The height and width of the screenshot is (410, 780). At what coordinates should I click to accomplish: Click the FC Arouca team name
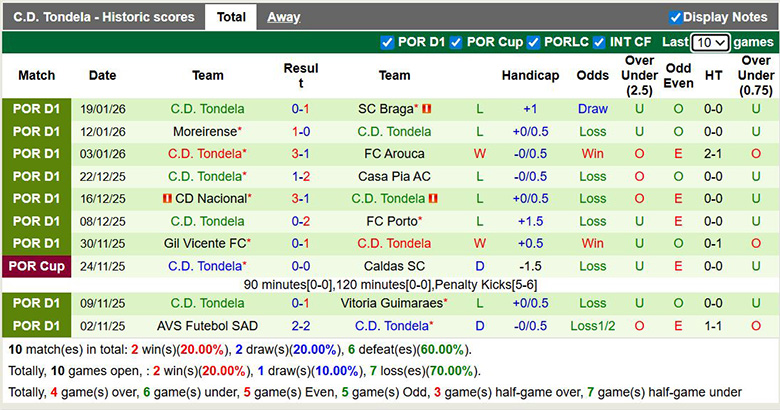(x=394, y=154)
